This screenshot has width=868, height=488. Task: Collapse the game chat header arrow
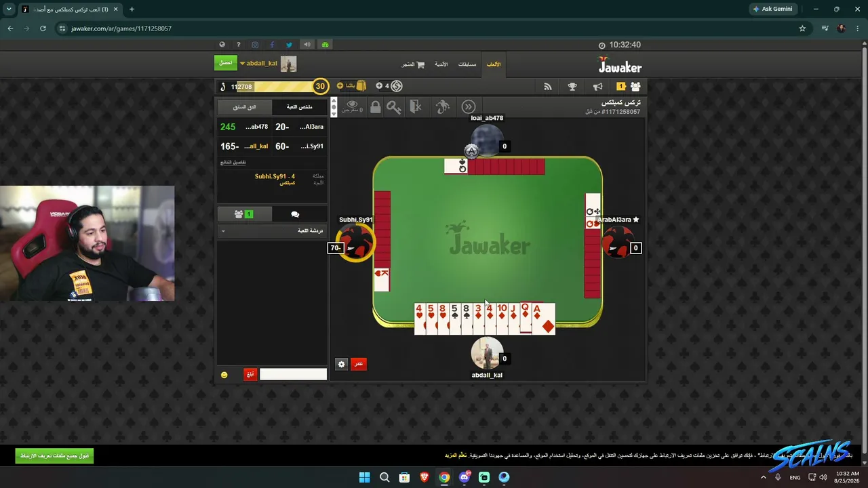tap(223, 231)
